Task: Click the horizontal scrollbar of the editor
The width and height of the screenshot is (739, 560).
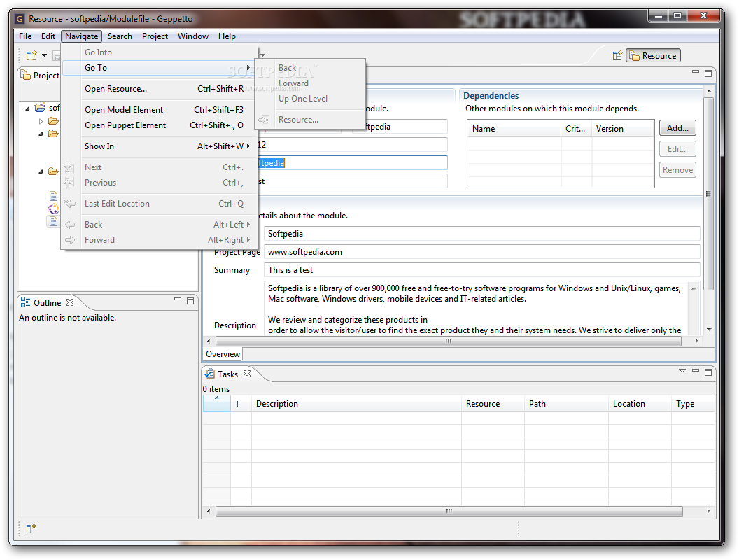Action: pyautogui.click(x=448, y=341)
